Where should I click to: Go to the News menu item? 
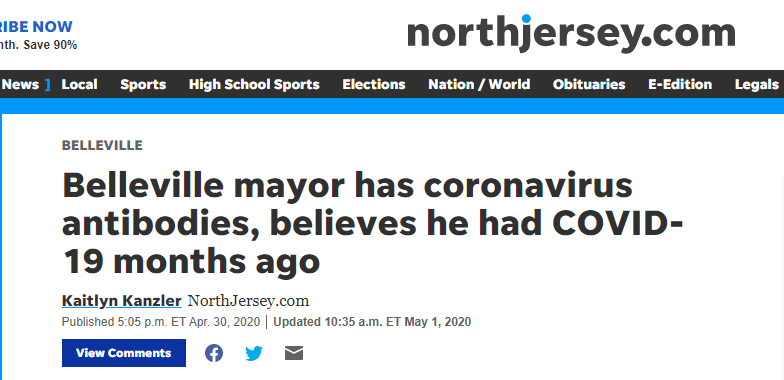coord(20,84)
